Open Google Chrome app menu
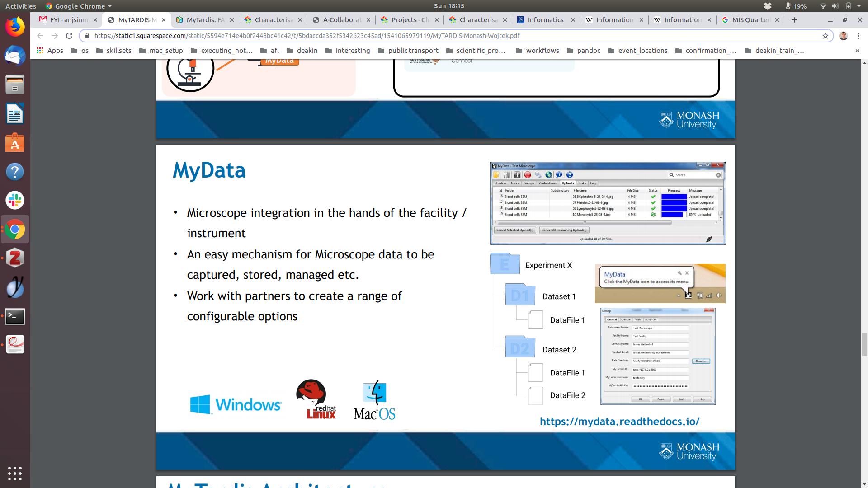This screenshot has height=488, width=868. coord(79,6)
